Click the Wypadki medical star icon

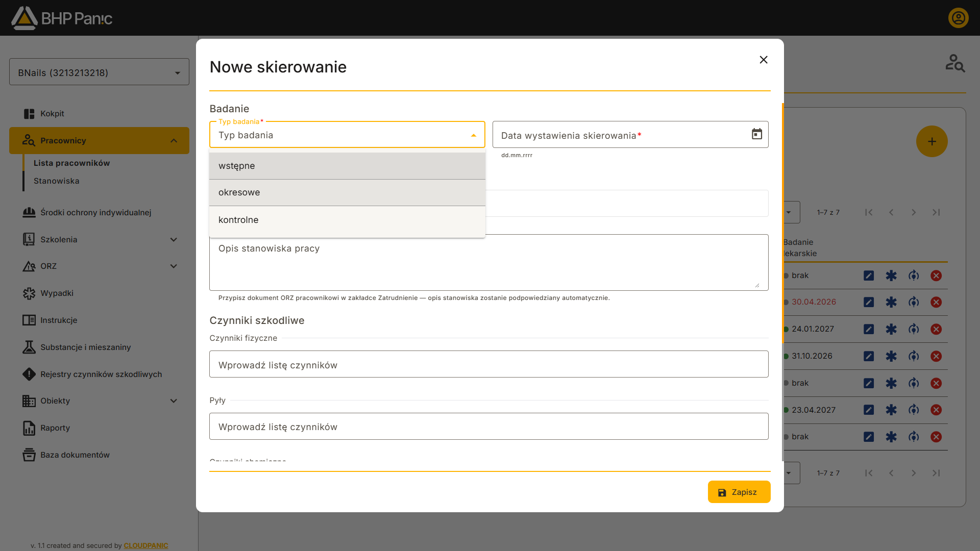click(x=29, y=293)
